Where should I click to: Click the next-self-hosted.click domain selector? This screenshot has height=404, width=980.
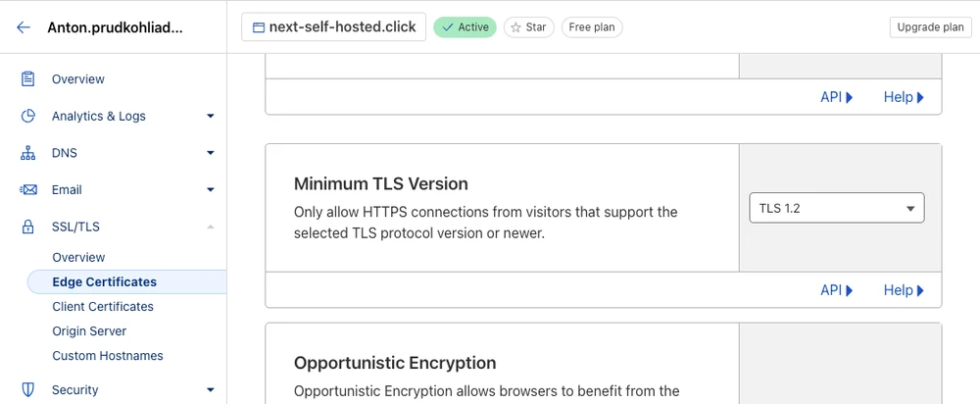click(x=333, y=27)
